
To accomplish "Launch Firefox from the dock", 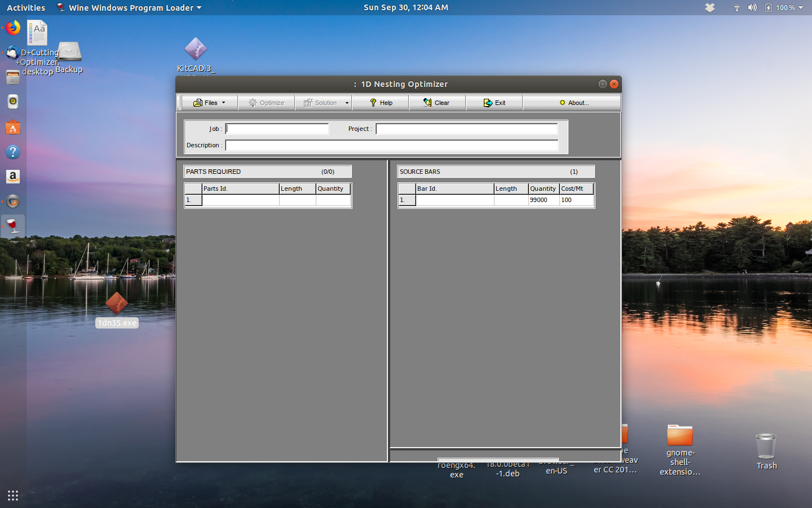I will coord(12,28).
